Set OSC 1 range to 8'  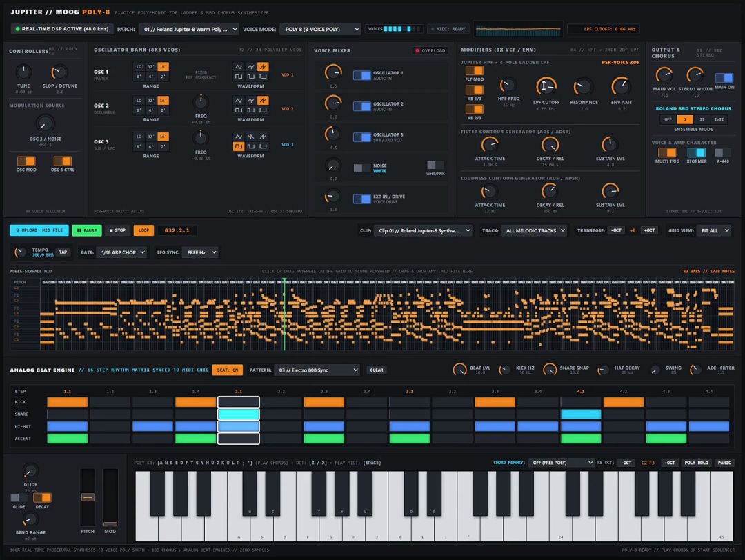[x=139, y=77]
